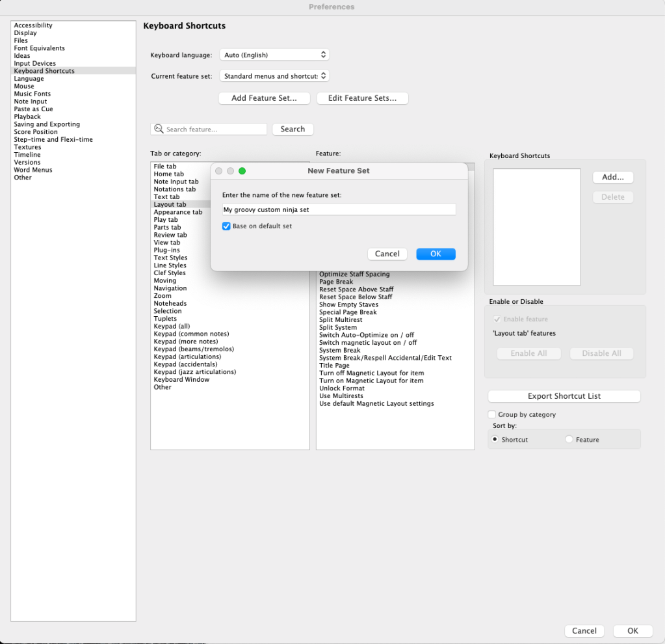The image size is (665, 644).
Task: Pick Unlock Format from feature list
Action: [x=342, y=388]
